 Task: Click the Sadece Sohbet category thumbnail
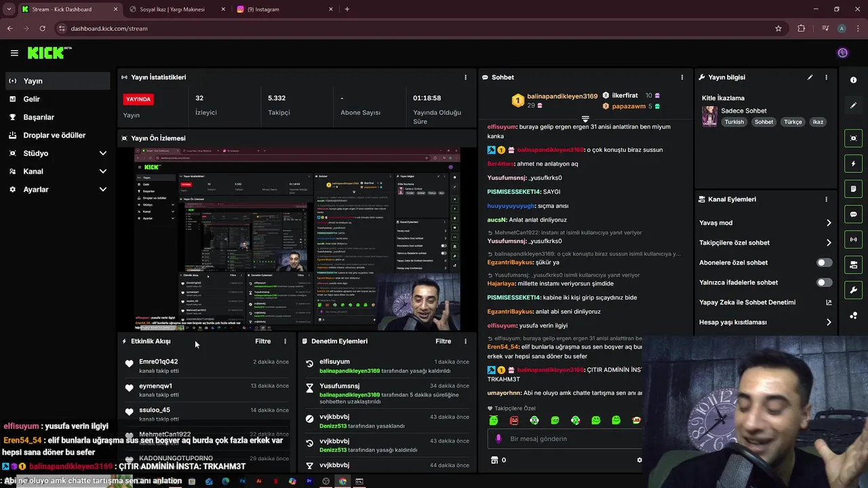[709, 116]
